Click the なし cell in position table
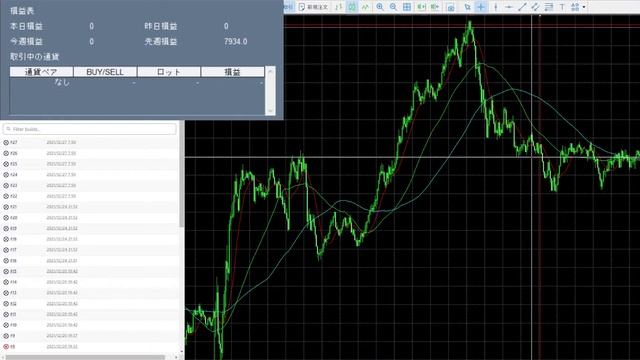 62,82
